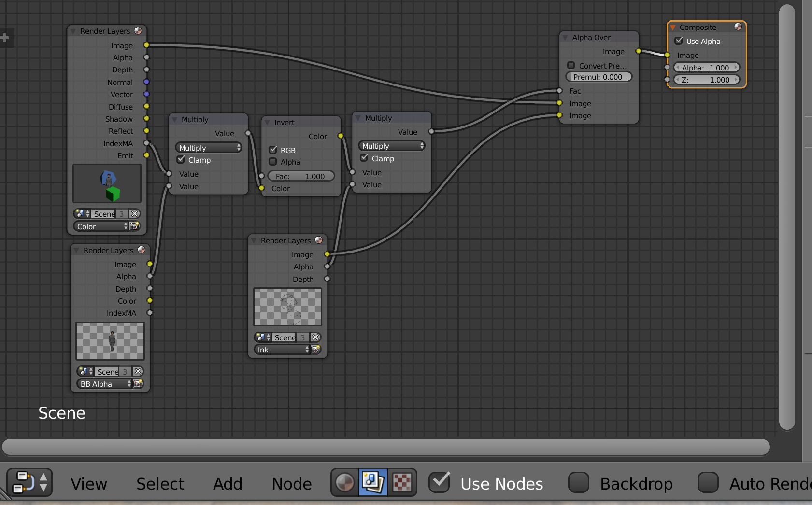Open the Node menu
The width and height of the screenshot is (812, 505).
(x=292, y=484)
